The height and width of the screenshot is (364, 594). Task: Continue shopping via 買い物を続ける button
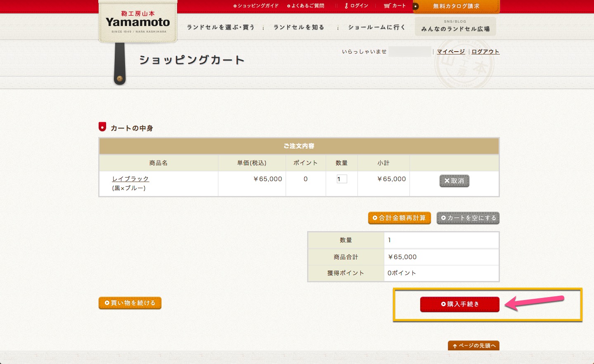click(x=130, y=303)
